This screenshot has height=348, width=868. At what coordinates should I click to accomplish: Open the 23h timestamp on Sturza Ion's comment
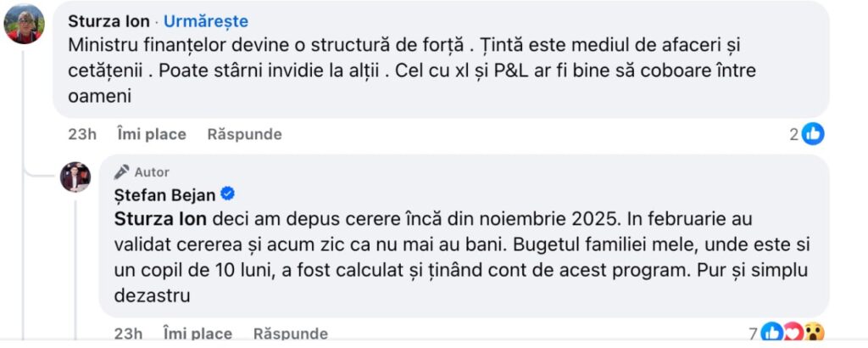81,134
